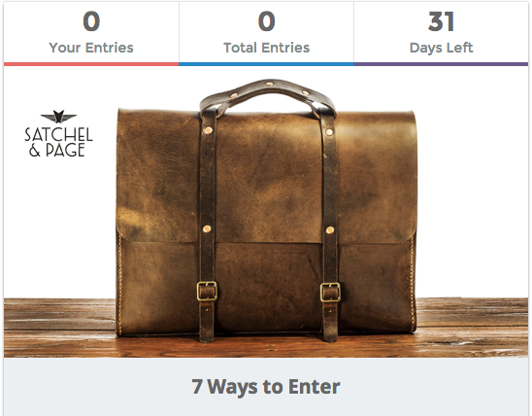Click the Satchel & Page logo text

(58, 142)
